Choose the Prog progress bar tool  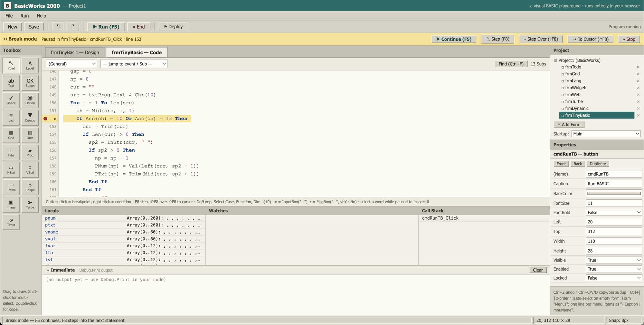pyautogui.click(x=30, y=152)
